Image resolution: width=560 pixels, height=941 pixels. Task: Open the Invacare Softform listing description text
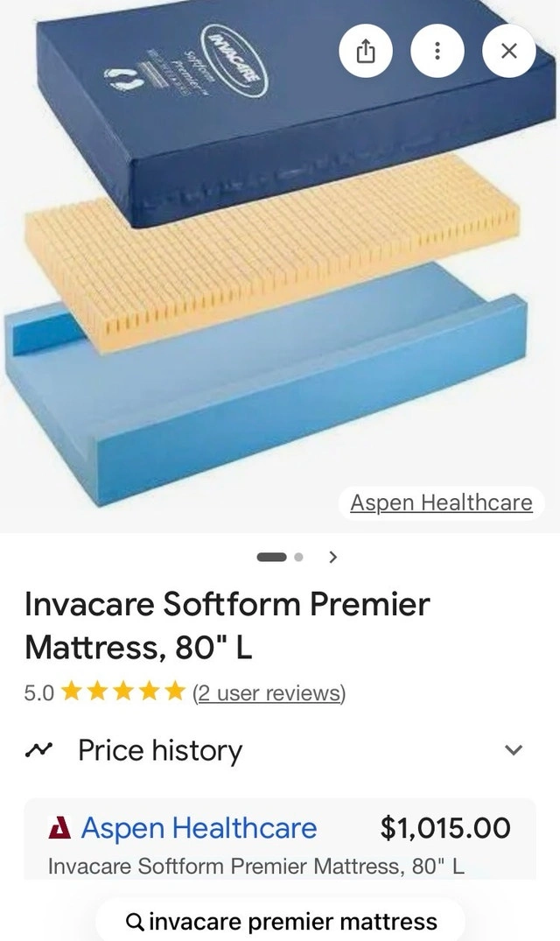(256, 867)
